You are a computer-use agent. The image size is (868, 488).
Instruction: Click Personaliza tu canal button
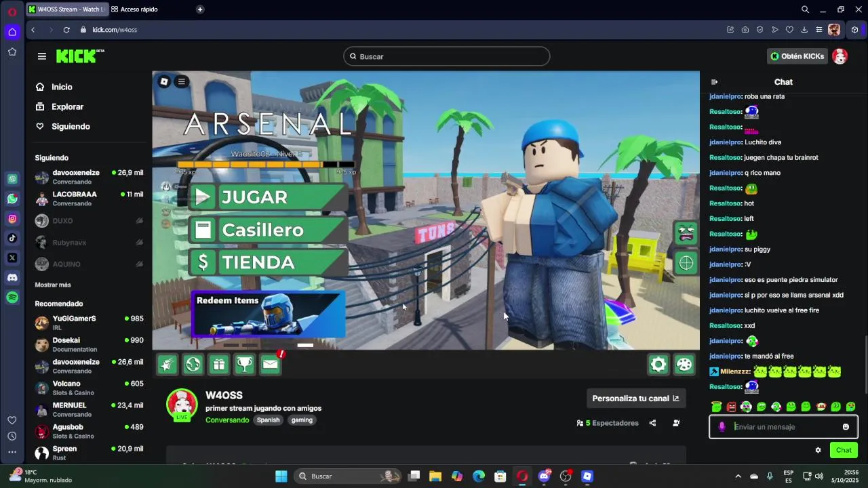[635, 399]
